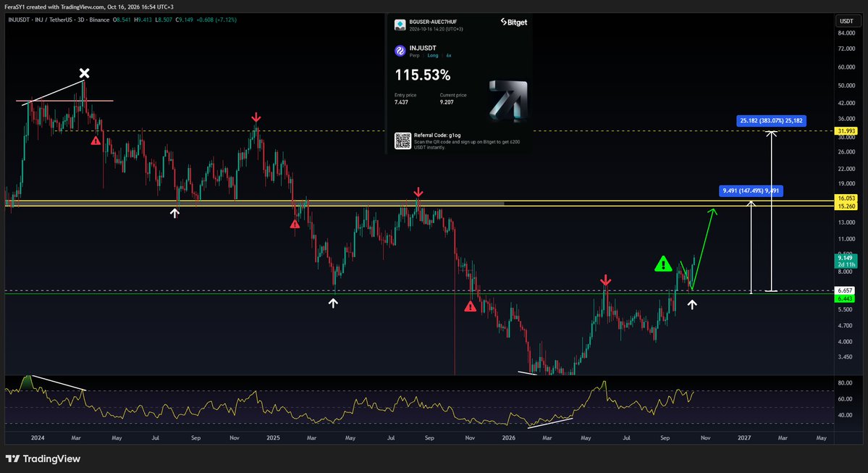The height and width of the screenshot is (473, 868).
Task: Click 3.450 on the price axis
Action: click(x=845, y=357)
